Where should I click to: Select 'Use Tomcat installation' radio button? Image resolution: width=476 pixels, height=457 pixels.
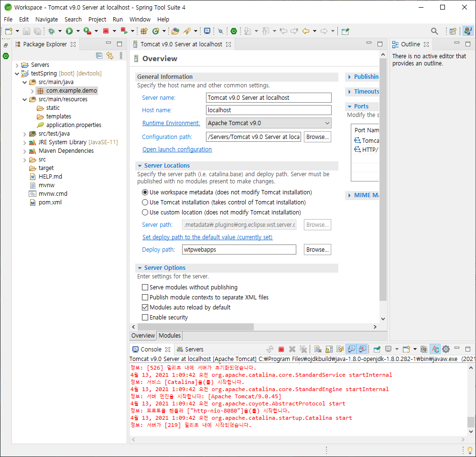pos(145,202)
